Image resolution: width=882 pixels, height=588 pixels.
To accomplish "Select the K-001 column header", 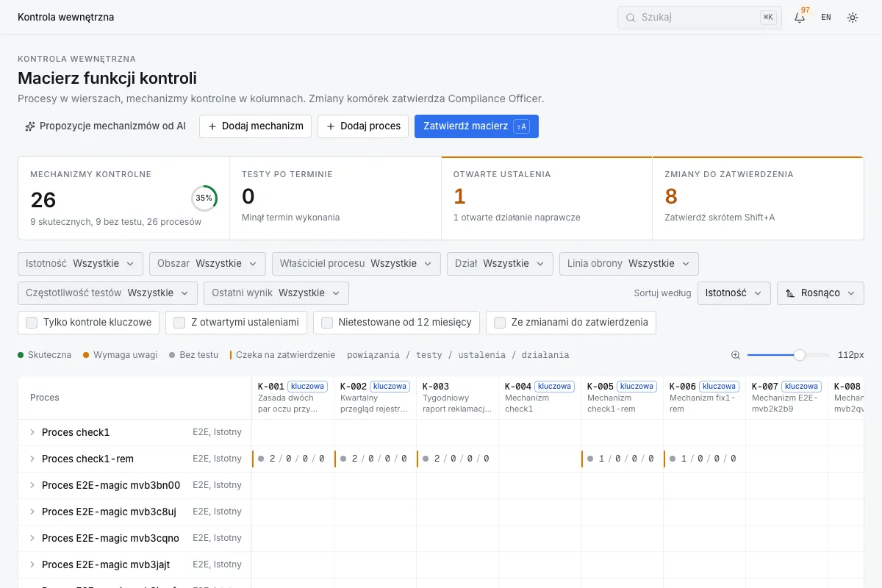I will point(293,398).
